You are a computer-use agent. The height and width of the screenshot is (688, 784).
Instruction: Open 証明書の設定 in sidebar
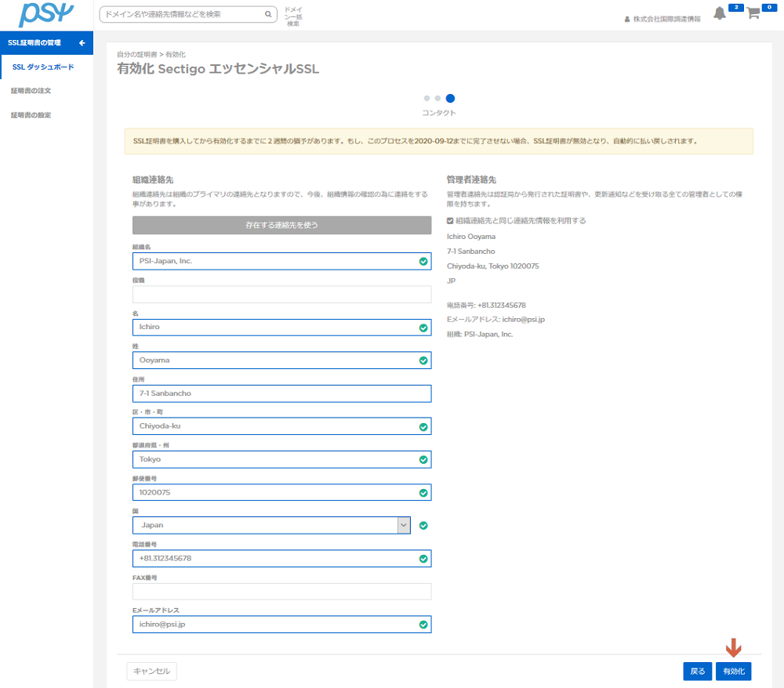(31, 115)
